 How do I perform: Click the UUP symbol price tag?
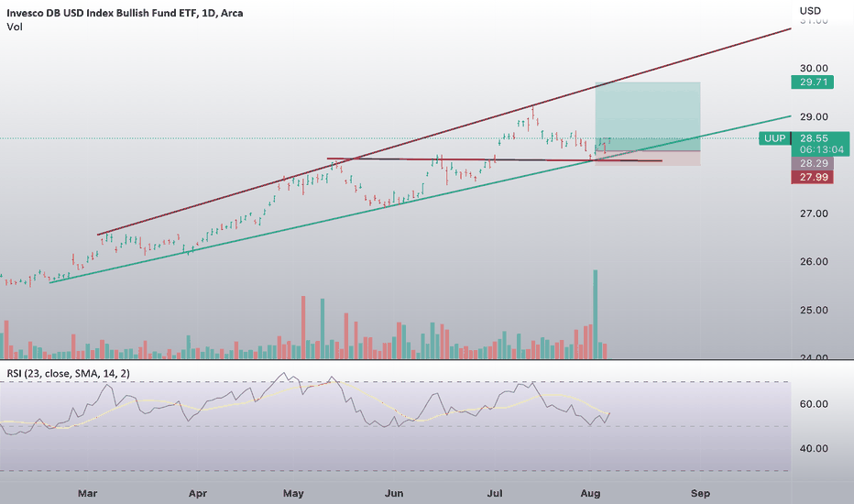click(774, 138)
